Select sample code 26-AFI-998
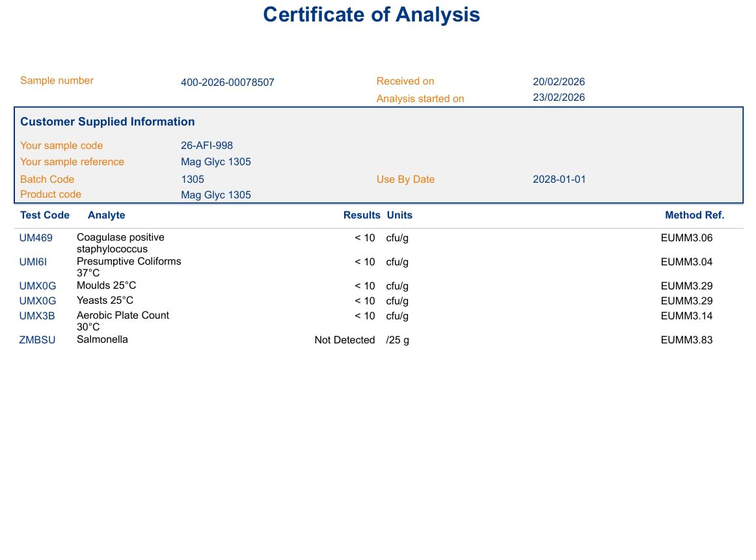The width and height of the screenshot is (756, 560). tap(207, 146)
